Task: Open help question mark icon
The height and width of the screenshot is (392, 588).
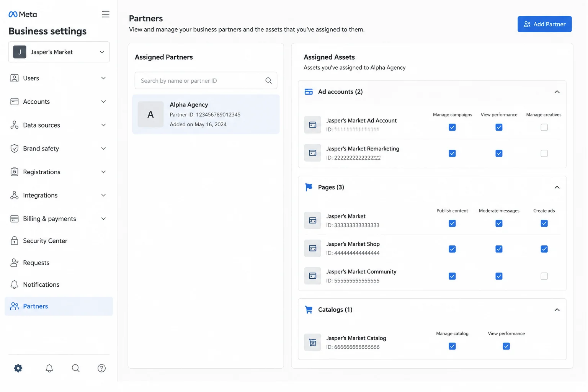Action: (101, 368)
